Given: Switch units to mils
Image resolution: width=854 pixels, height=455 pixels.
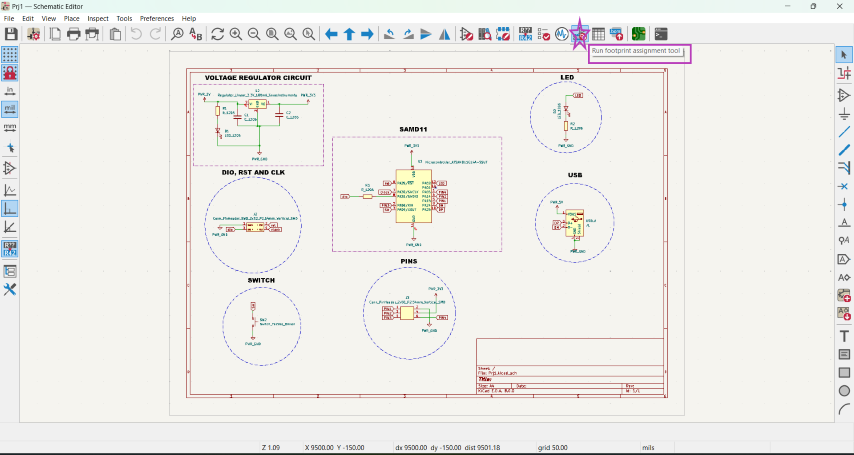Looking at the screenshot, I should [10, 108].
